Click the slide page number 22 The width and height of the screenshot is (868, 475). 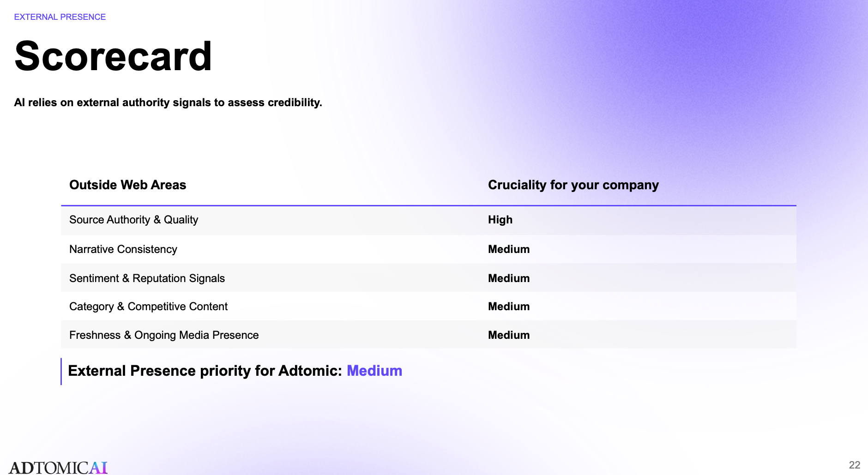pos(855,465)
